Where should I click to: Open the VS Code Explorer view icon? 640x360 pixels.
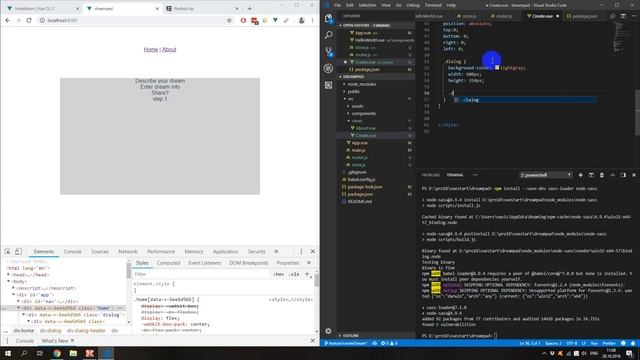click(329, 19)
